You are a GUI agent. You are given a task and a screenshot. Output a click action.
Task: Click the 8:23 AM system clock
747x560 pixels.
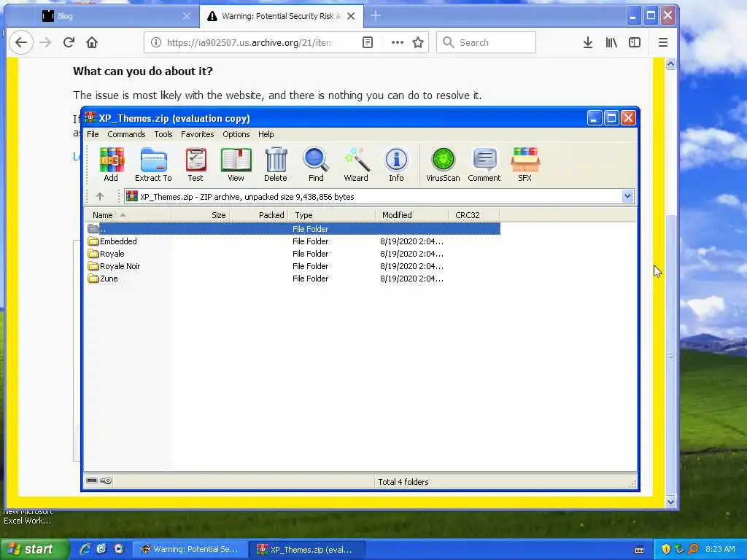[x=720, y=549]
